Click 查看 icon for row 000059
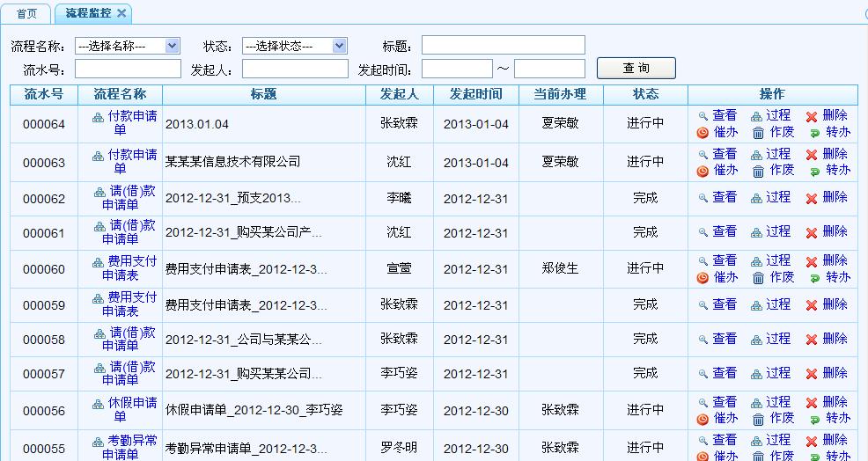This screenshot has height=461, width=868. (x=703, y=305)
